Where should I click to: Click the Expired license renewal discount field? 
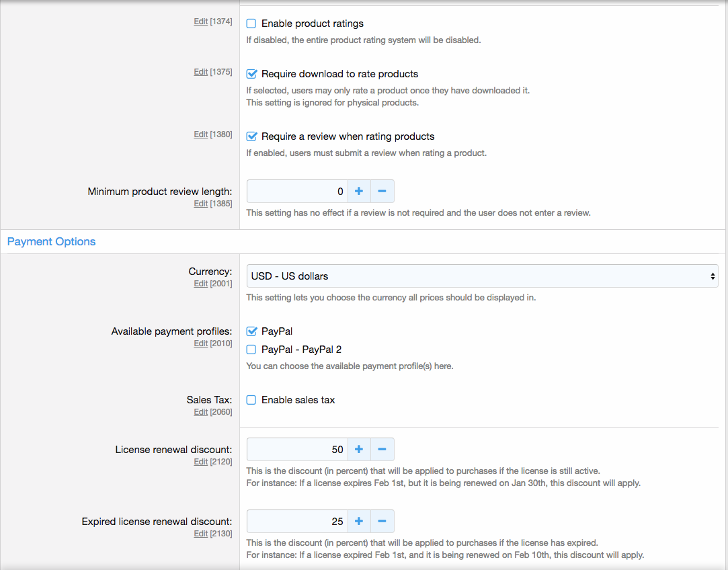pyautogui.click(x=296, y=522)
